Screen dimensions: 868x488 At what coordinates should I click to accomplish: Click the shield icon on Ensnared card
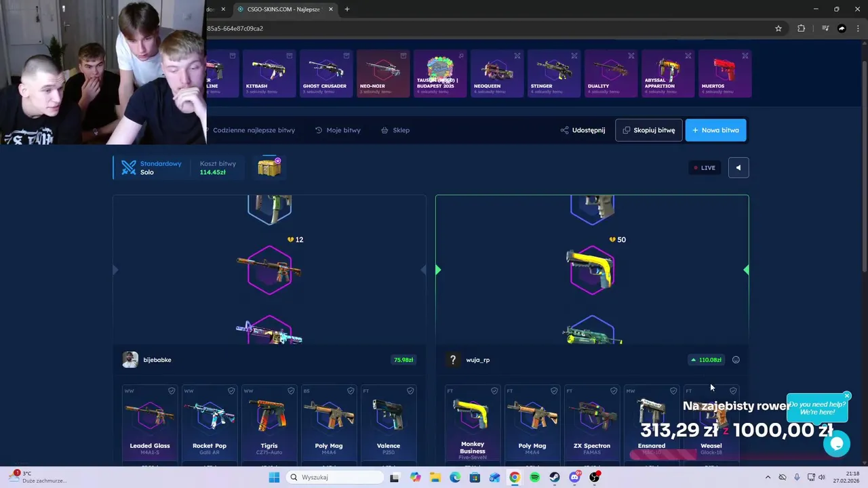[673, 391]
